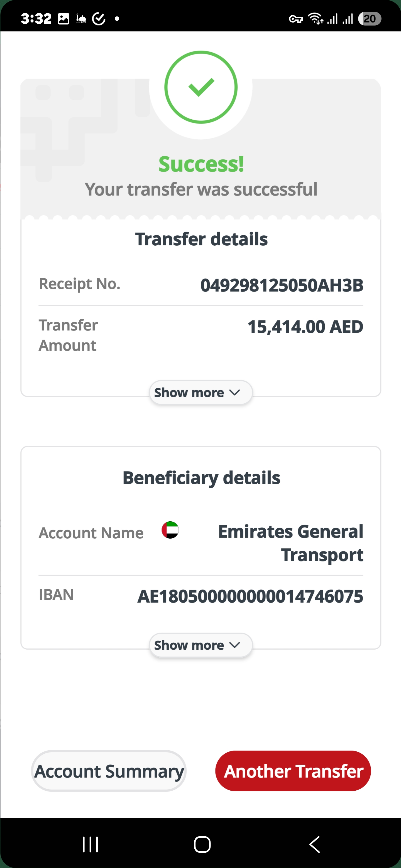Start Another Transfer
The width and height of the screenshot is (401, 868).
[x=293, y=771]
